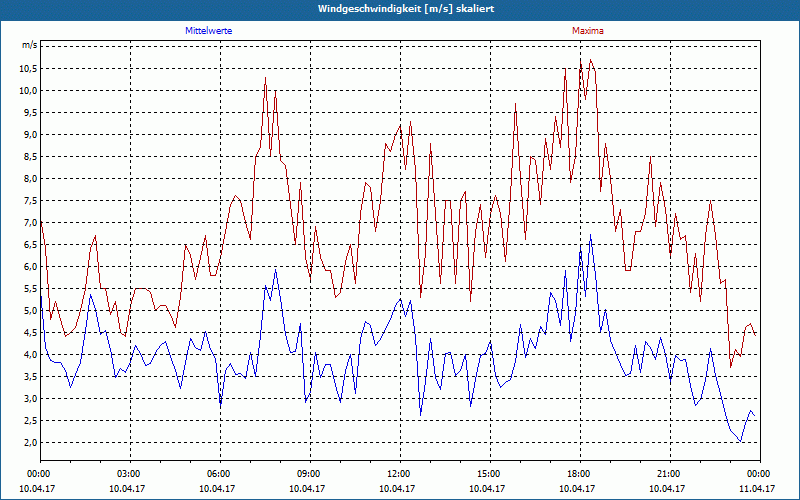Select the '18:00' time label
The image size is (800, 500).
point(580,474)
